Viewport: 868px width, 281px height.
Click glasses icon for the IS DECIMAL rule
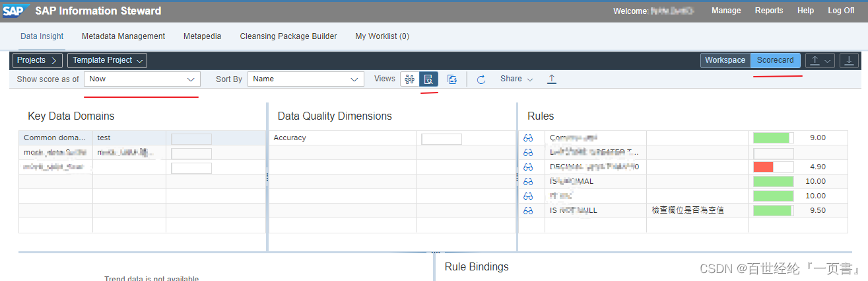[528, 181]
